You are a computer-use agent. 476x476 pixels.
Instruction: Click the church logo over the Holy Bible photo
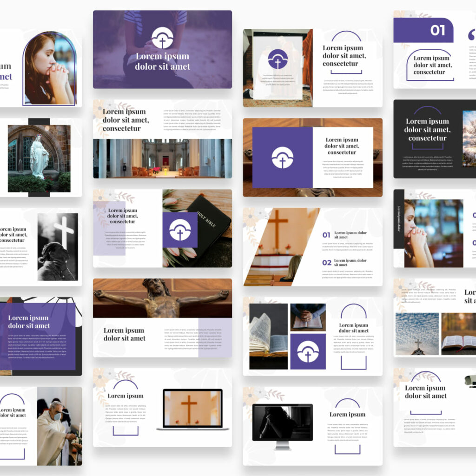coord(180,230)
